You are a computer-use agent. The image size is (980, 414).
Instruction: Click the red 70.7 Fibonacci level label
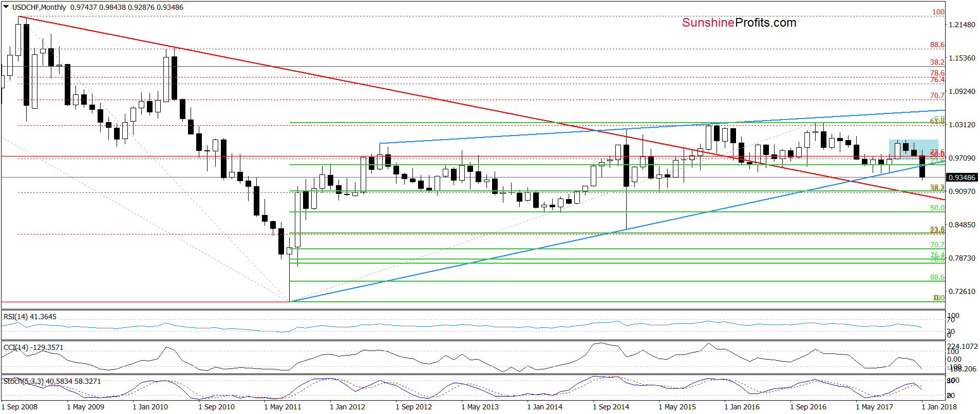point(937,95)
